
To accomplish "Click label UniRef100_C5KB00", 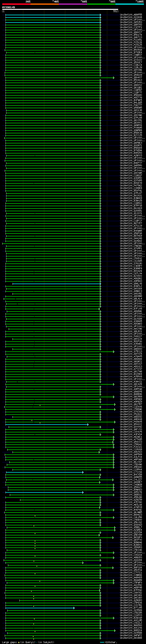I will 131,520.
